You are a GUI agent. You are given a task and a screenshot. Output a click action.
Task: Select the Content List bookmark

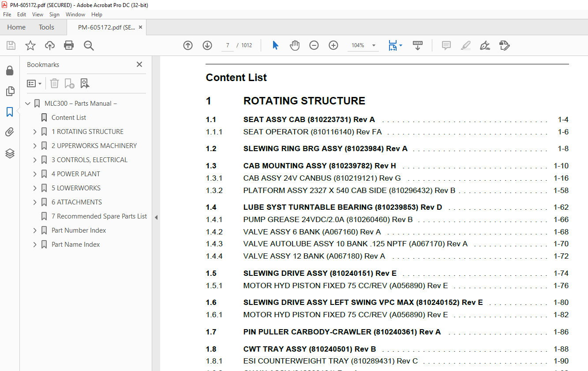(69, 118)
